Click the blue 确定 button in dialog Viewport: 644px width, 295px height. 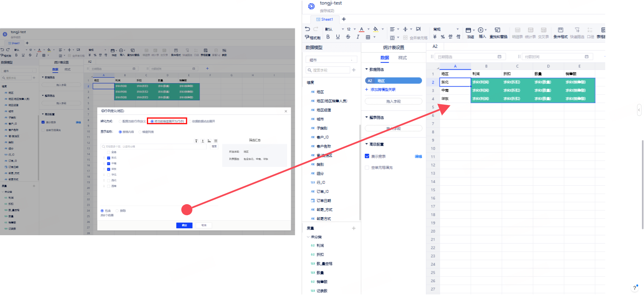point(184,225)
